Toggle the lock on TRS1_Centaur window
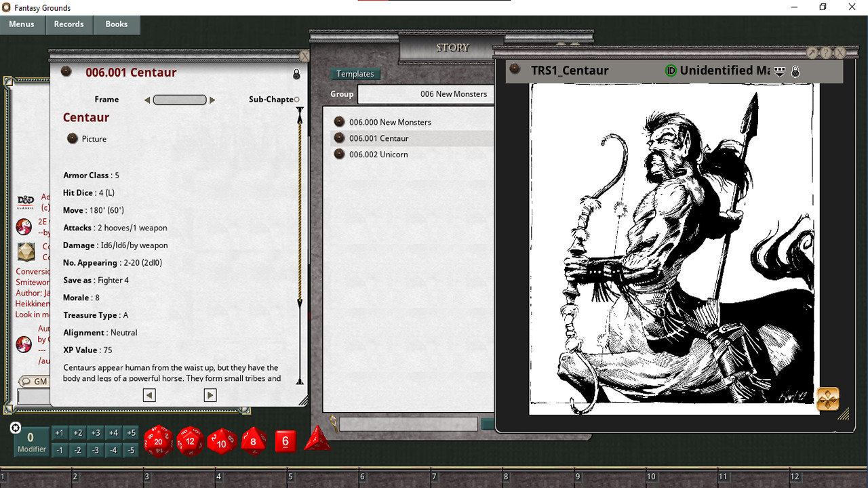The width and height of the screenshot is (868, 488). [x=795, y=70]
